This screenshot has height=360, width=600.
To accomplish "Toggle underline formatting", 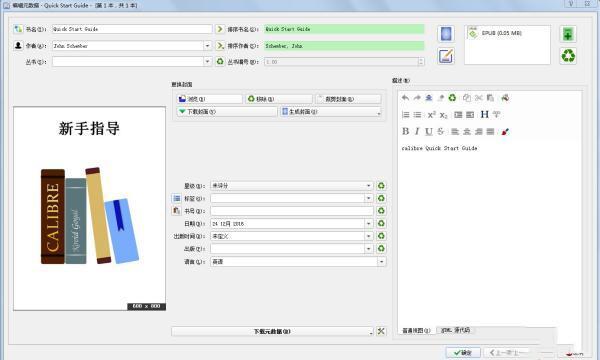I will [x=429, y=132].
